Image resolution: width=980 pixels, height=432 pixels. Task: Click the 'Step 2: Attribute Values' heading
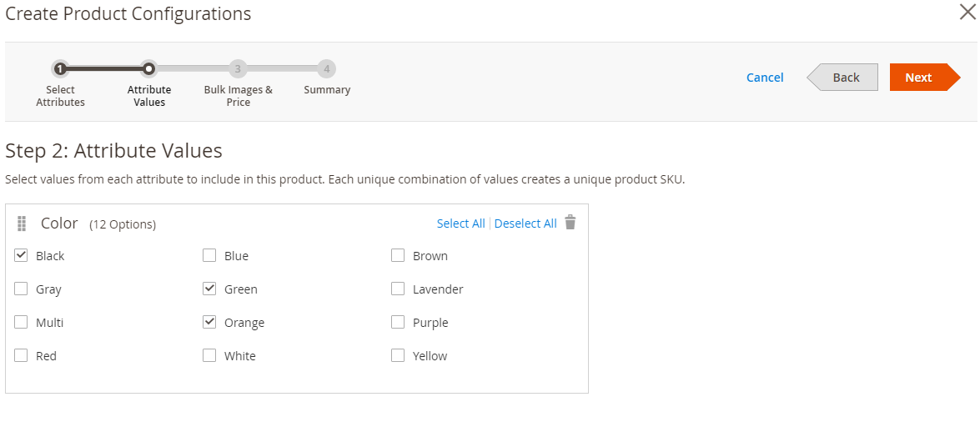click(x=113, y=151)
